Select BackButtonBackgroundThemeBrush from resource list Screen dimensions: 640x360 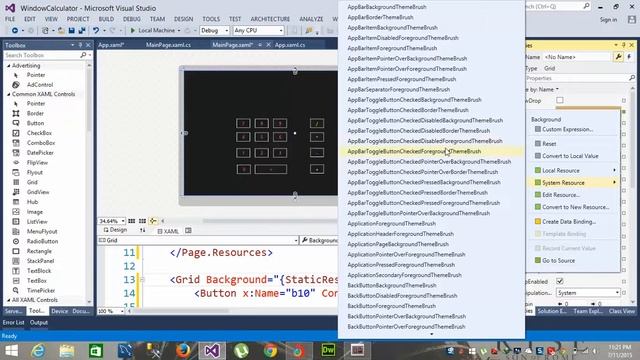tap(392, 285)
